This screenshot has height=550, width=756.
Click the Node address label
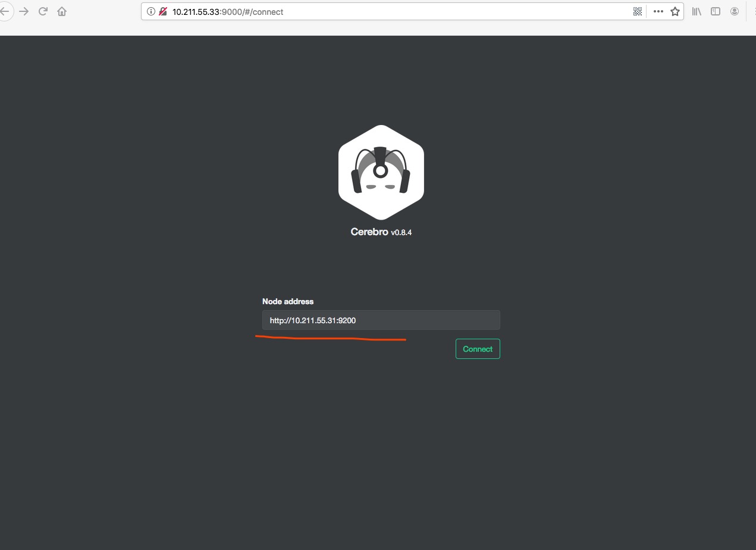pyautogui.click(x=288, y=301)
